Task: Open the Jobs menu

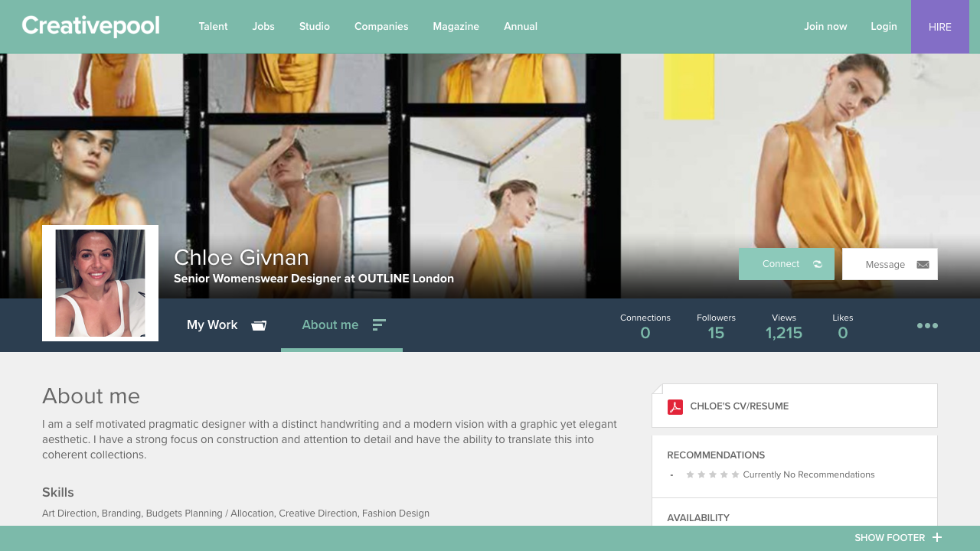Action: point(263,26)
